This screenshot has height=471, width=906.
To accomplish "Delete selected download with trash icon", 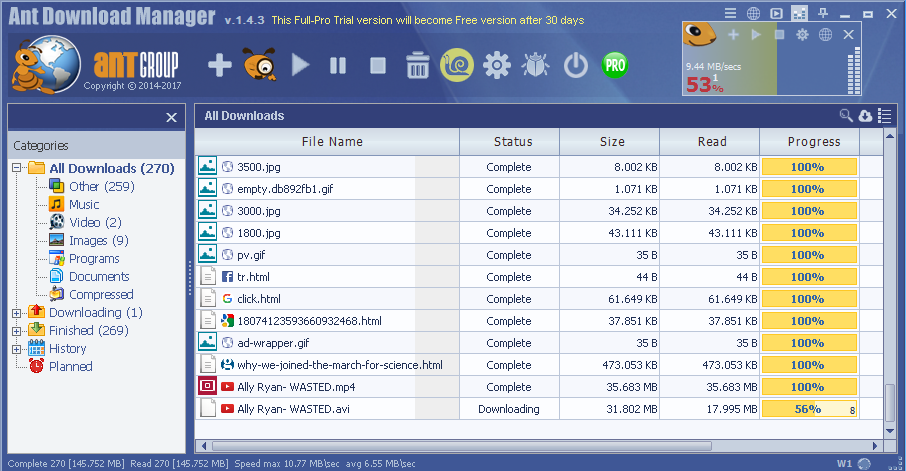I will click(x=418, y=65).
